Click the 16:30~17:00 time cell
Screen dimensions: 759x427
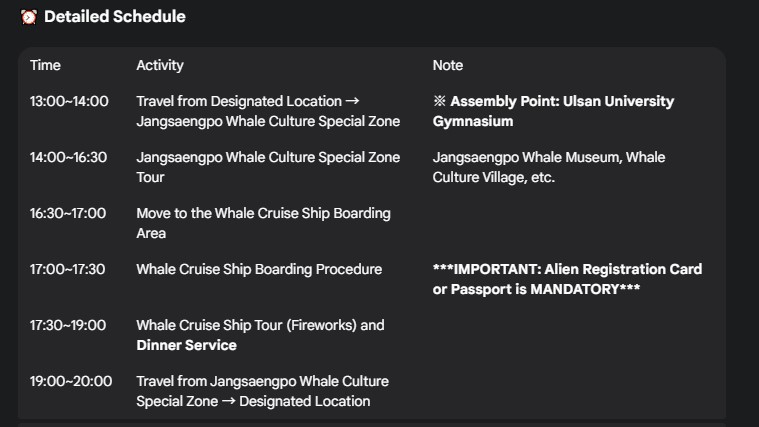coord(68,213)
